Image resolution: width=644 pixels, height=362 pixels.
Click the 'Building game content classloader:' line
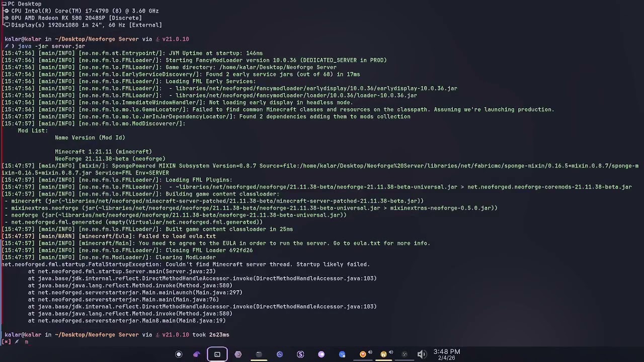[x=140, y=194]
